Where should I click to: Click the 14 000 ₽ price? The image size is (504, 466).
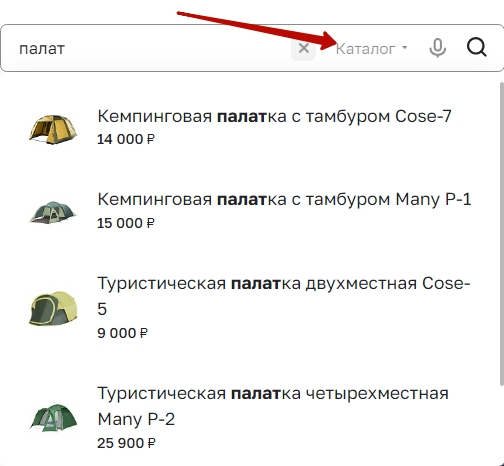click(126, 139)
